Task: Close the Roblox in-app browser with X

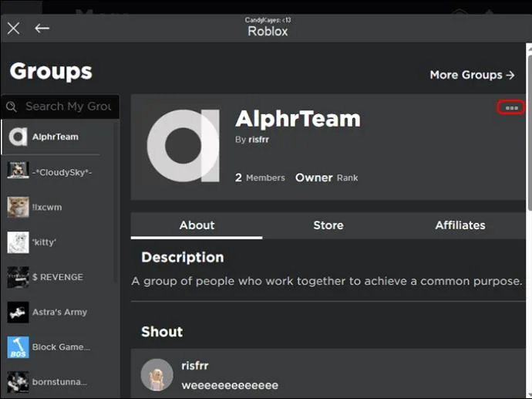Action: pos(14,29)
